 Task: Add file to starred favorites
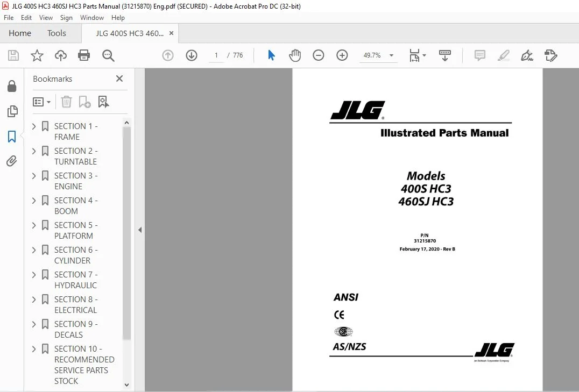click(x=37, y=55)
